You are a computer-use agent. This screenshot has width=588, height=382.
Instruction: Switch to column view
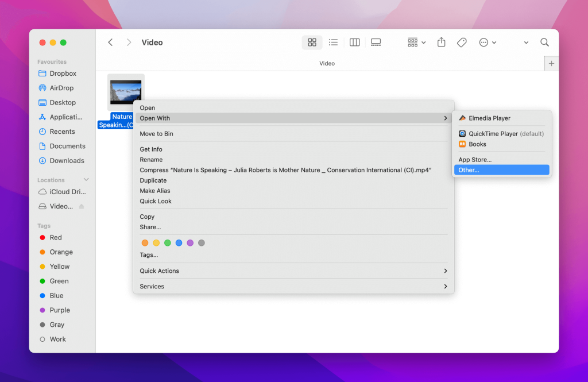(x=354, y=42)
